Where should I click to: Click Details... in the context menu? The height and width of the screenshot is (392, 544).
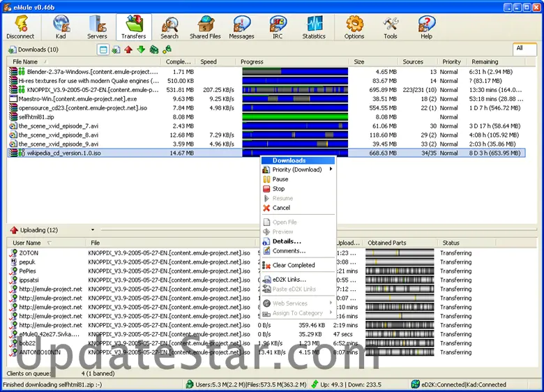point(287,241)
